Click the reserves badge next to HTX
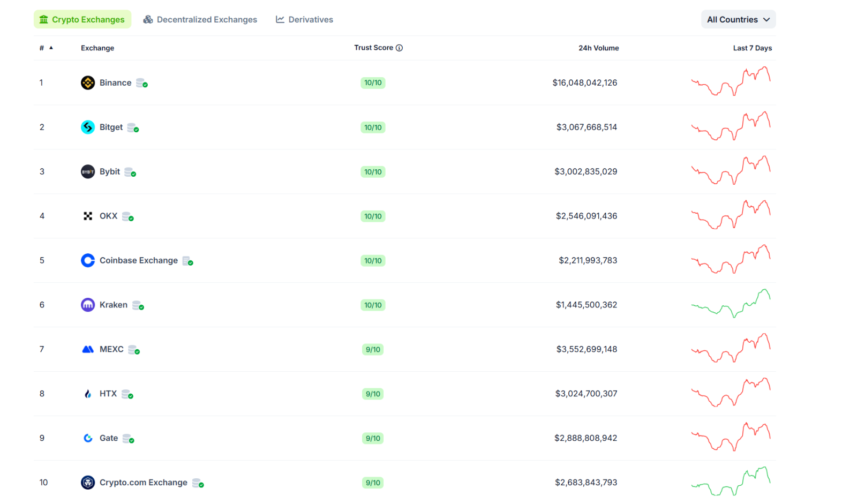The image size is (857, 504). [127, 394]
